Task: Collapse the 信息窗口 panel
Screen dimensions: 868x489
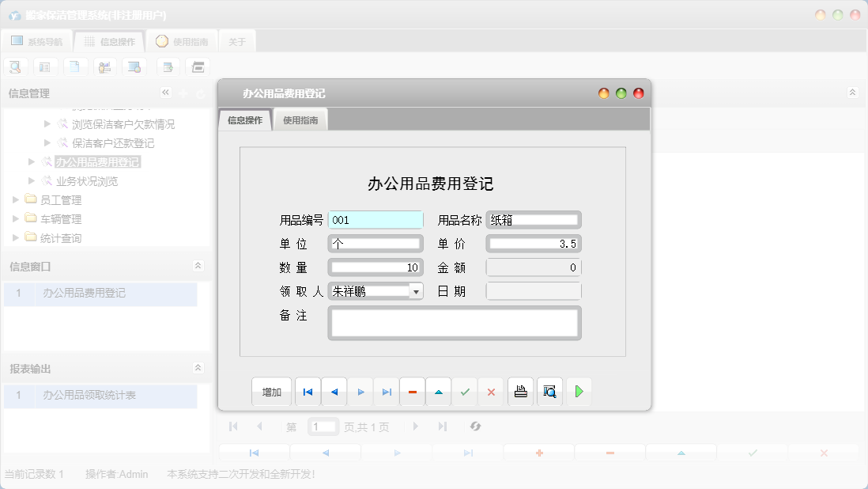Action: click(198, 267)
